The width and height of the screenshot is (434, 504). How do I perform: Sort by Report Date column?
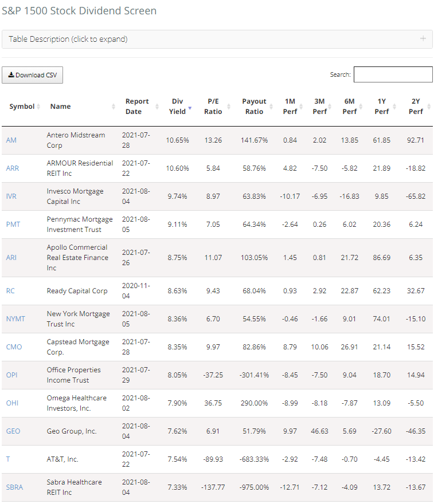point(137,107)
